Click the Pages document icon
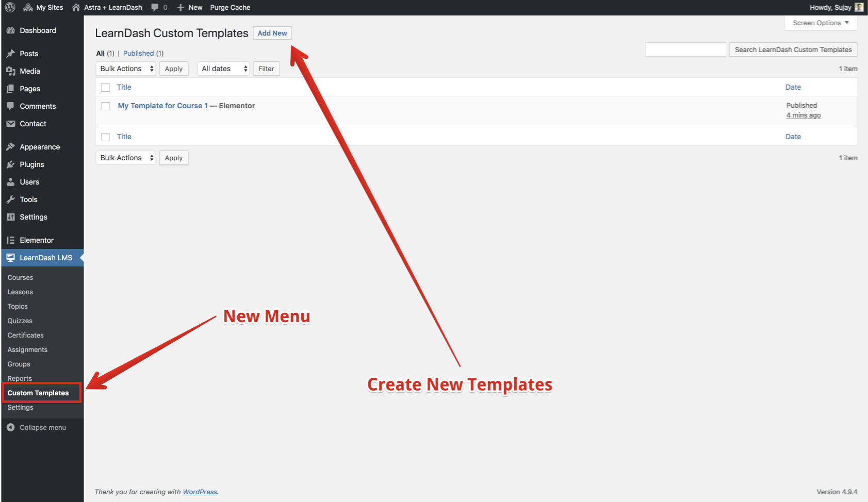The image size is (868, 502). [11, 89]
